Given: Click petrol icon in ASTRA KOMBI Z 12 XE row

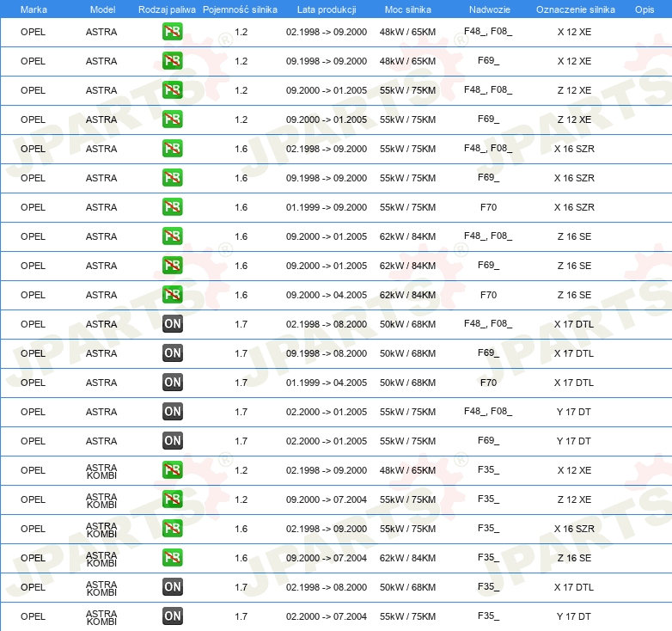Looking at the screenshot, I should coord(172,499).
